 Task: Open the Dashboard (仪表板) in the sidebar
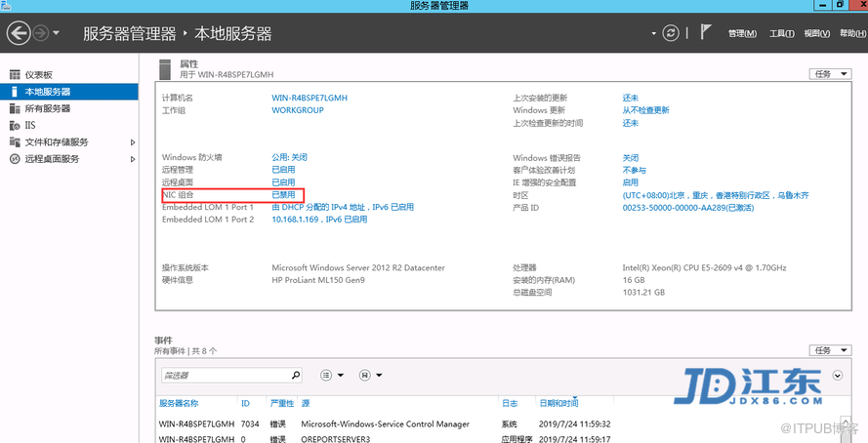pos(39,75)
